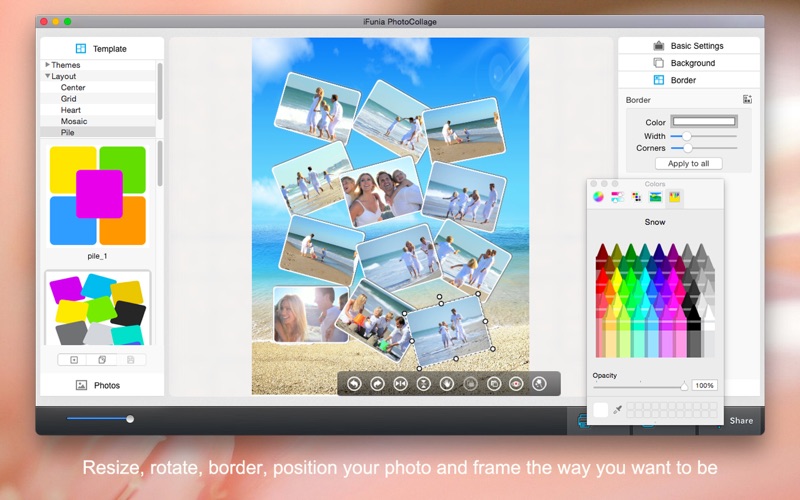Click the border preset icon beside Border heading
The image size is (800, 500).
pos(747,99)
